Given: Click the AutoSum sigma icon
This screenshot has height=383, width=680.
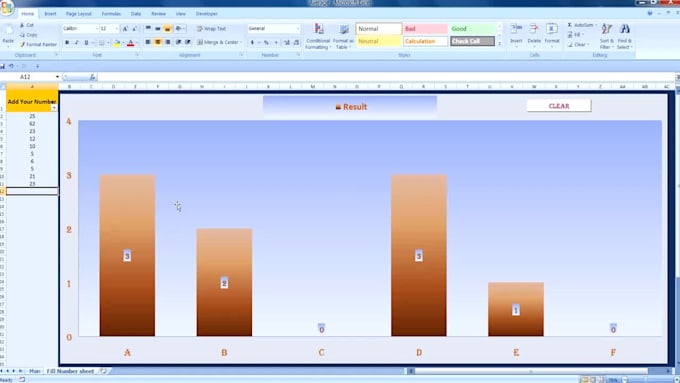Looking at the screenshot, I should [x=570, y=25].
